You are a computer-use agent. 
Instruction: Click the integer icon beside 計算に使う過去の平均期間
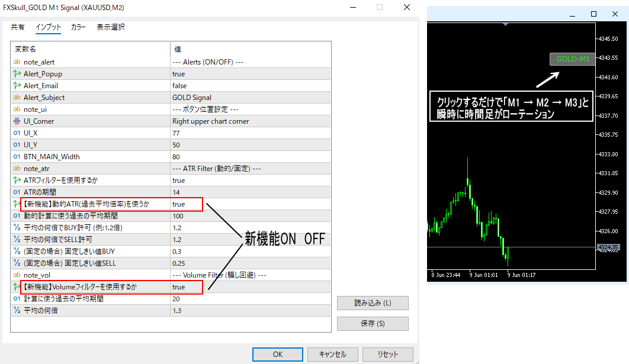[17, 299]
